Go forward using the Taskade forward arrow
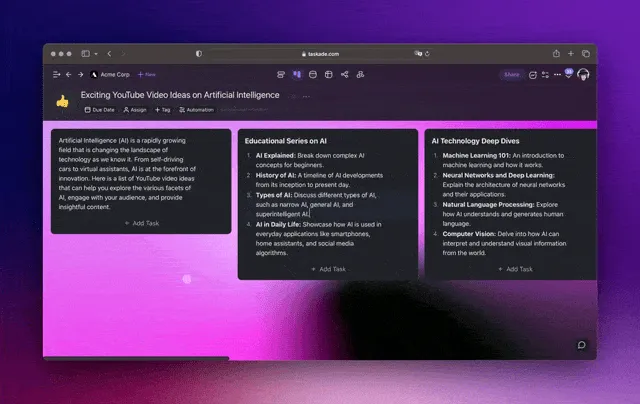Screen dimensions: 640x404 [80, 75]
